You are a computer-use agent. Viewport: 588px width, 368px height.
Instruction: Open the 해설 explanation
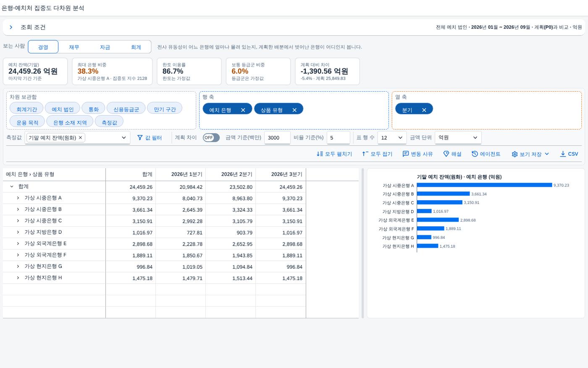point(452,154)
